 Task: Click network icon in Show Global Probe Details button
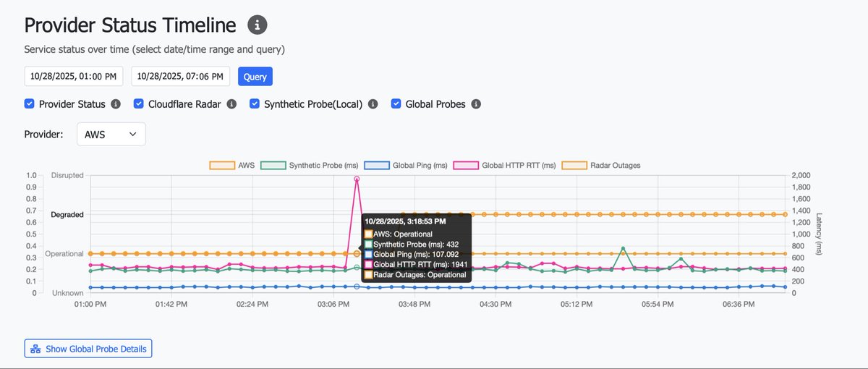35,349
